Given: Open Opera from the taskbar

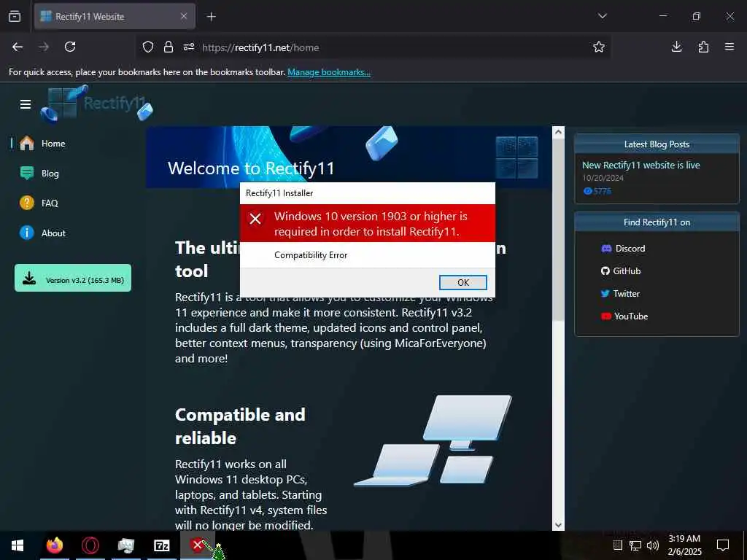Looking at the screenshot, I should [90, 545].
